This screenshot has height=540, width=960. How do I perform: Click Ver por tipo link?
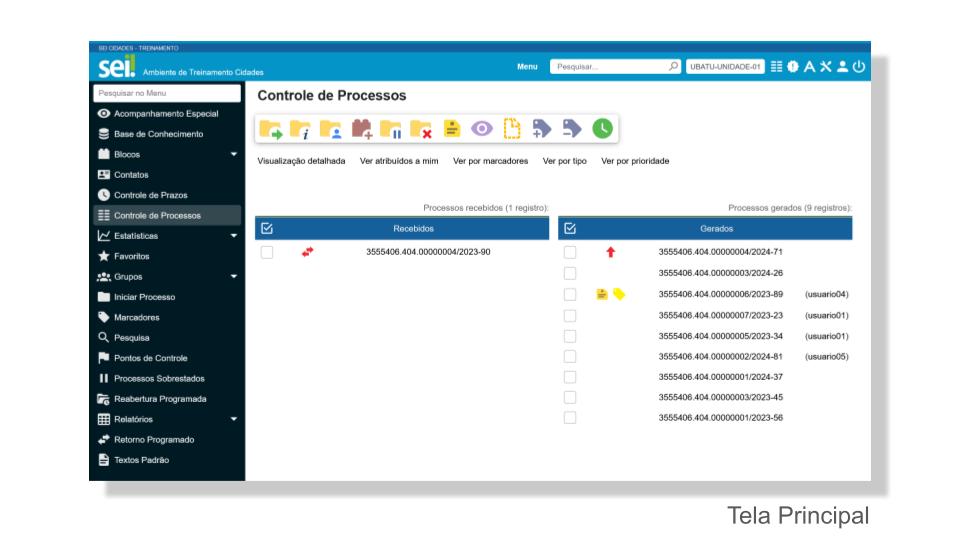pyautogui.click(x=564, y=161)
